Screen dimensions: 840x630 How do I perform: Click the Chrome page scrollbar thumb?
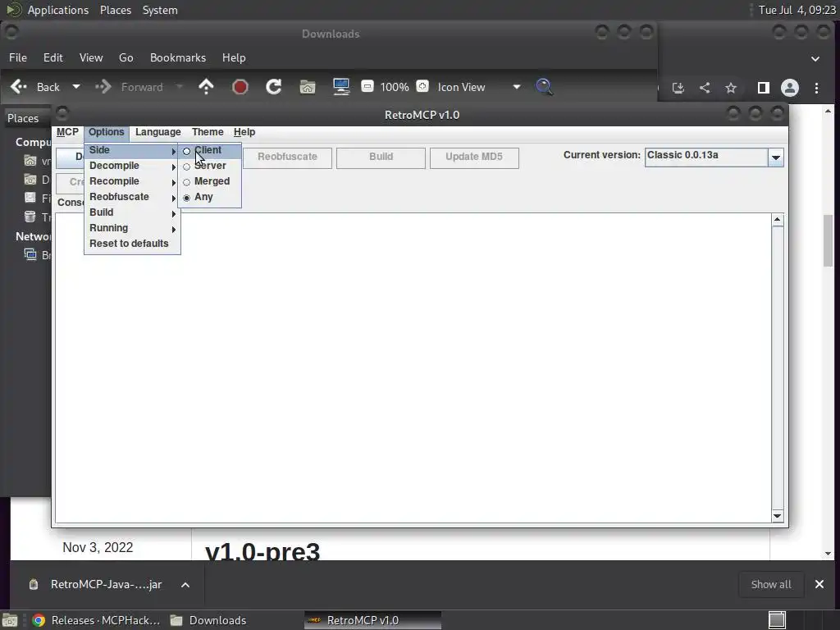coord(829,240)
